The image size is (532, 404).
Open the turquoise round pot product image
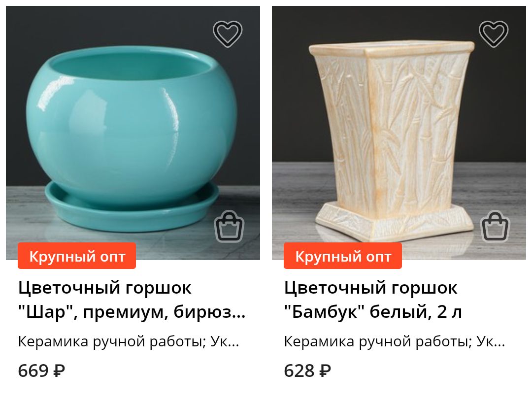point(133,133)
